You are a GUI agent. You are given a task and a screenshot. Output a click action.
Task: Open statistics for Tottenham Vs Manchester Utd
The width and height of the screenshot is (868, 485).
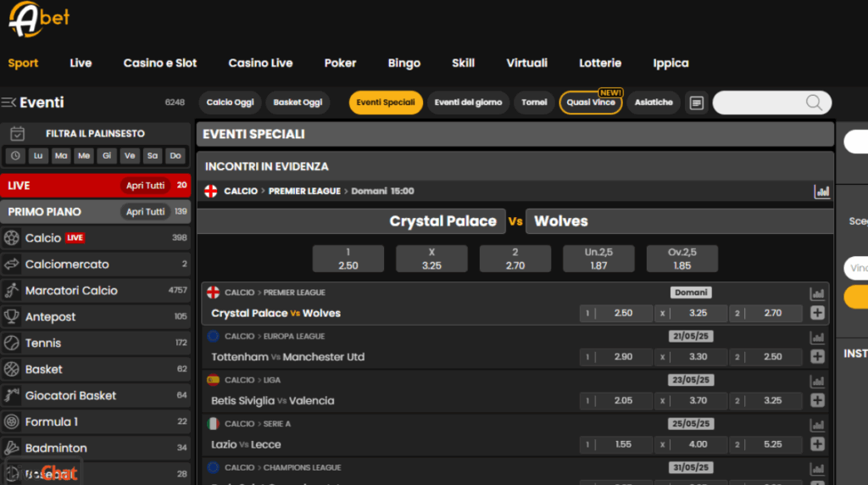click(x=817, y=337)
